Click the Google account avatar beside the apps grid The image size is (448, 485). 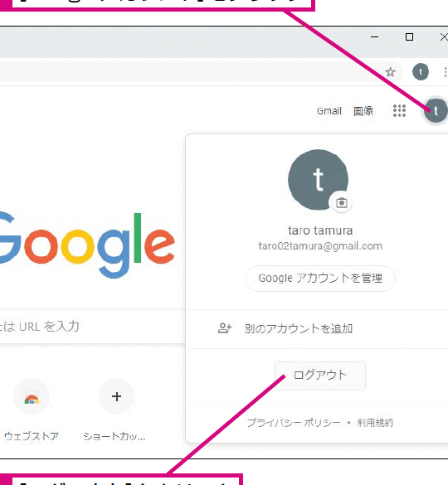click(x=436, y=111)
